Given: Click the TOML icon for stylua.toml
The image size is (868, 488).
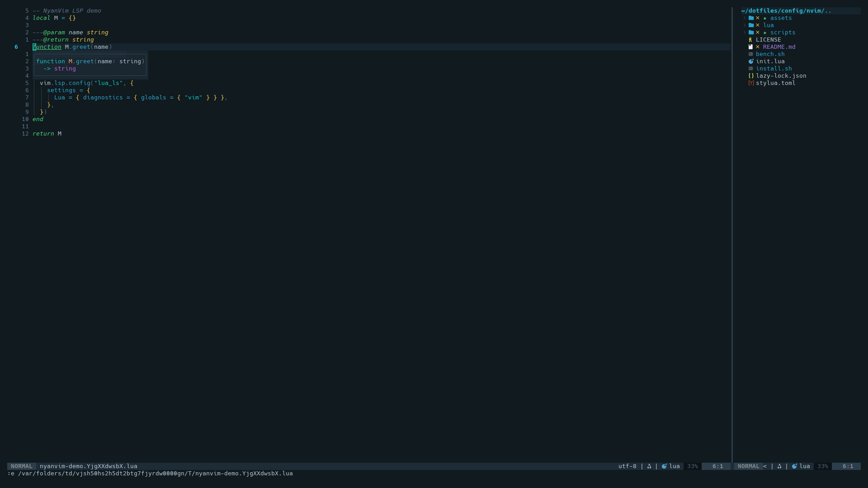Looking at the screenshot, I should coord(751,83).
